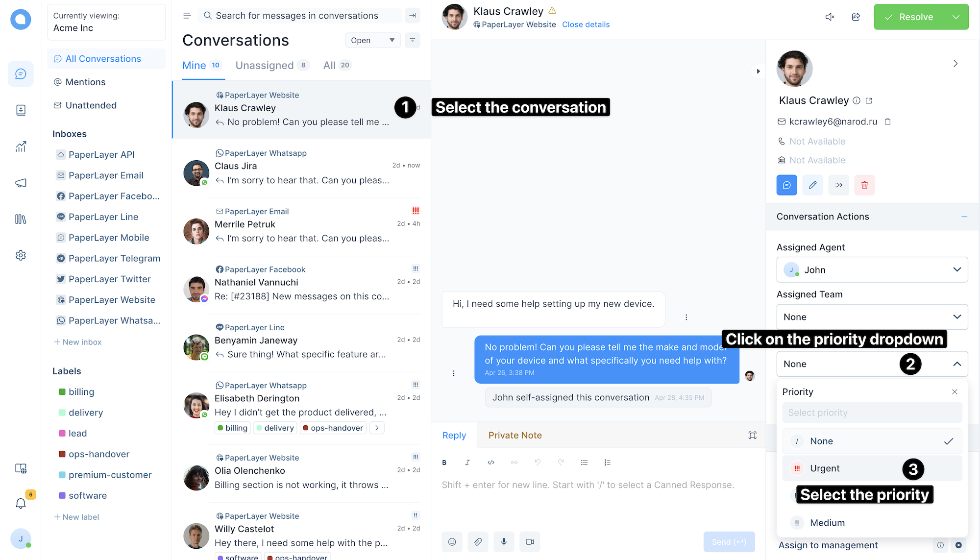The width and height of the screenshot is (980, 560).
Task: Click the Private Note tab
Action: point(515,434)
